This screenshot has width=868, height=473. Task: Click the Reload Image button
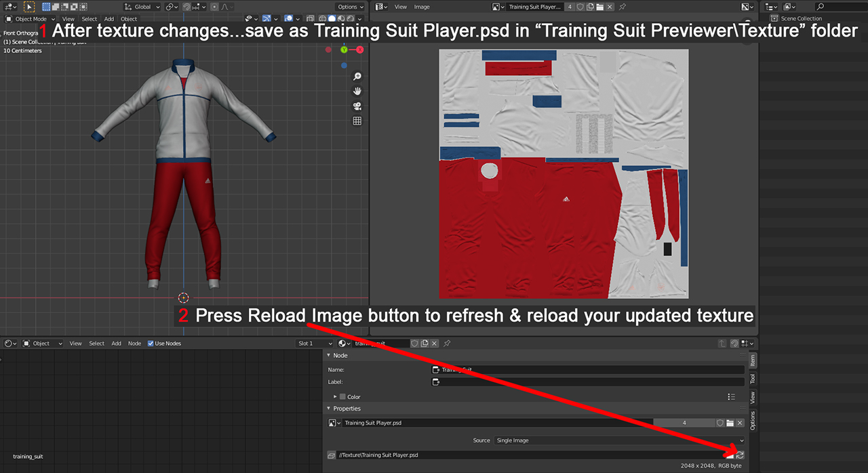pos(740,455)
